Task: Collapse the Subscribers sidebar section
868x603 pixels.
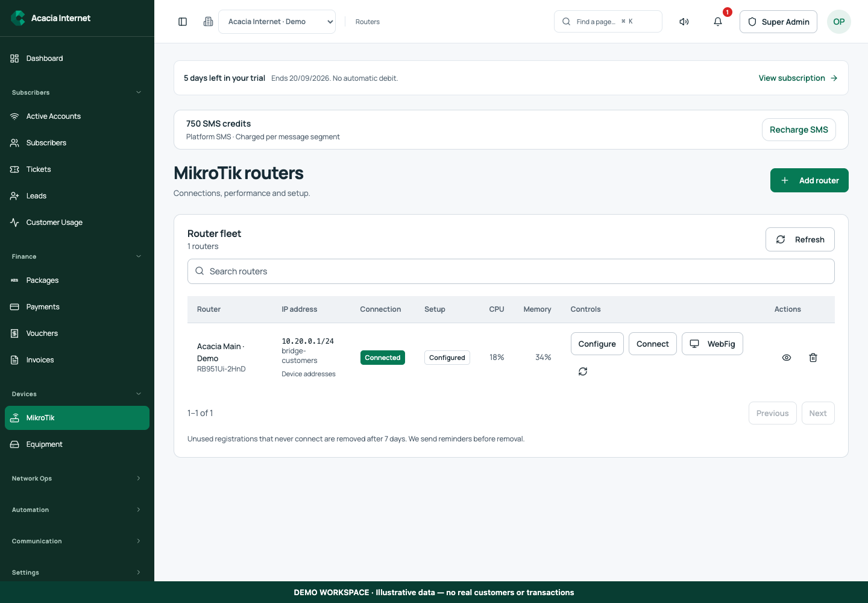Action: point(77,92)
